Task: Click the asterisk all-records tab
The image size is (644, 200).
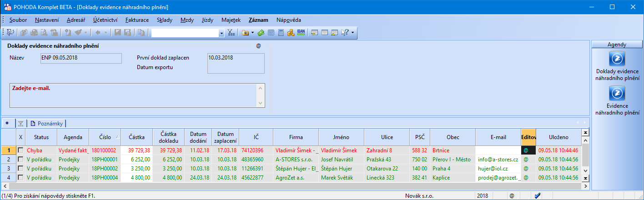Action: [8, 123]
